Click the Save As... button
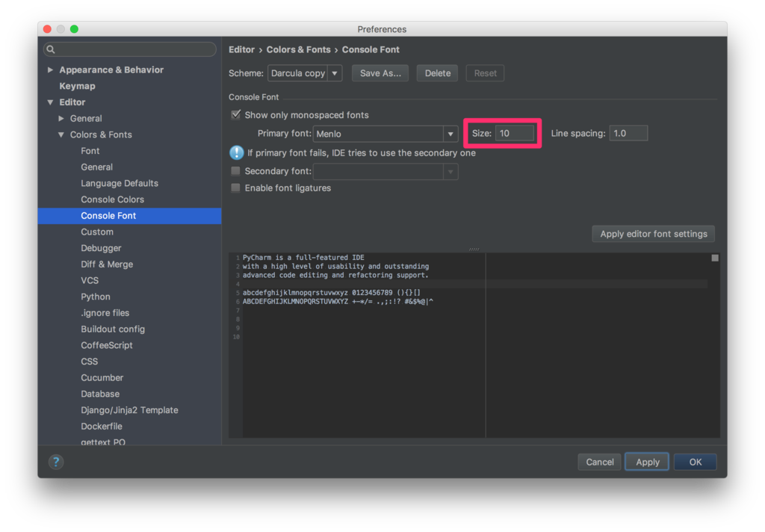This screenshot has width=765, height=532. [380, 73]
